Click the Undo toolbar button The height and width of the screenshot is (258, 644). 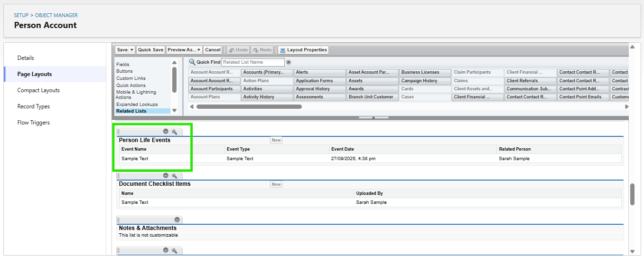coord(238,50)
